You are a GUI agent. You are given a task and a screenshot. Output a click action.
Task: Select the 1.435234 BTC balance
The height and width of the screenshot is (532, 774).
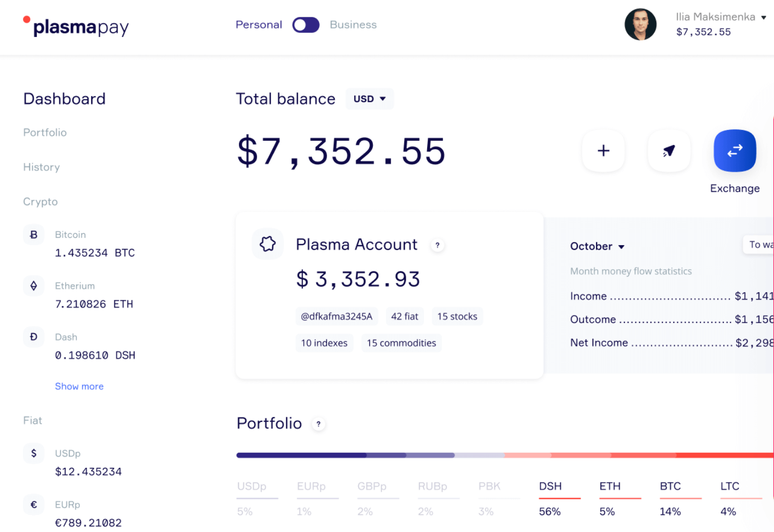coord(95,253)
